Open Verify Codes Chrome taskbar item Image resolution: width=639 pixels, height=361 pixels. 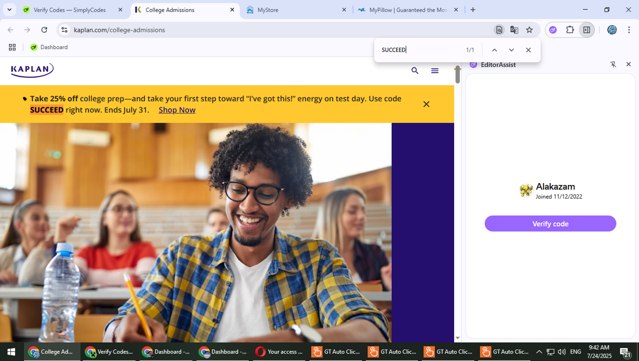(x=109, y=352)
